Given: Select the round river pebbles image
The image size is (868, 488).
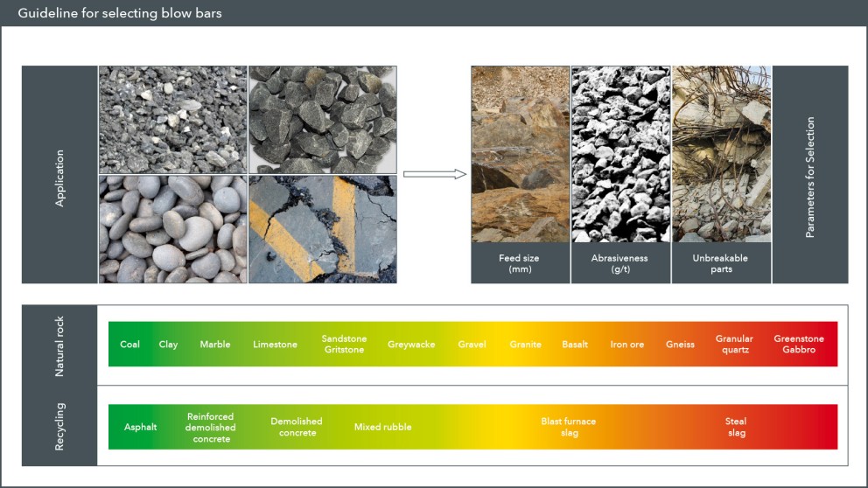Looking at the screenshot, I should point(172,229).
